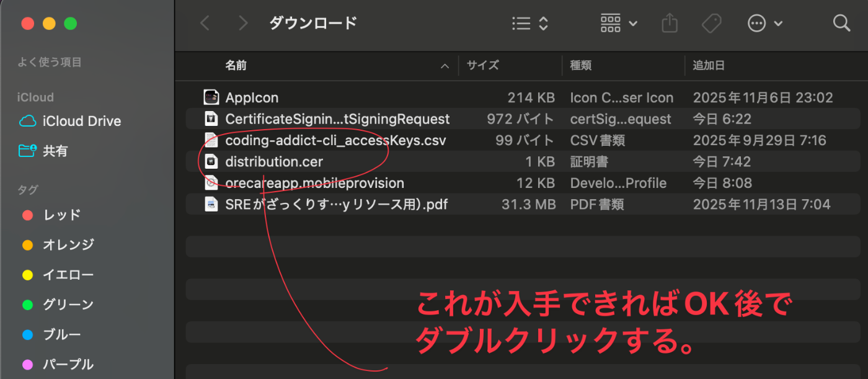Image resolution: width=868 pixels, height=379 pixels.
Task: Select the AppIcon file name
Action: 252,97
